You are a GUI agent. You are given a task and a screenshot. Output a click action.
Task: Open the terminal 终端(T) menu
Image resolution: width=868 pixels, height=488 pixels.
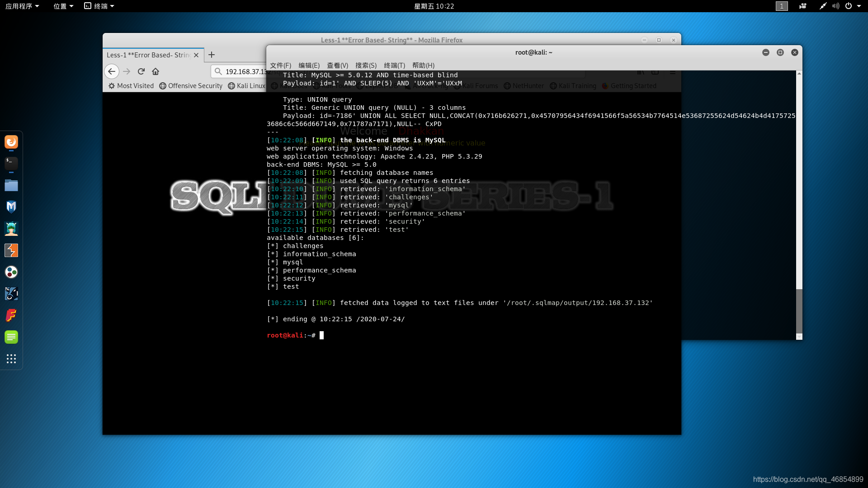(x=395, y=66)
